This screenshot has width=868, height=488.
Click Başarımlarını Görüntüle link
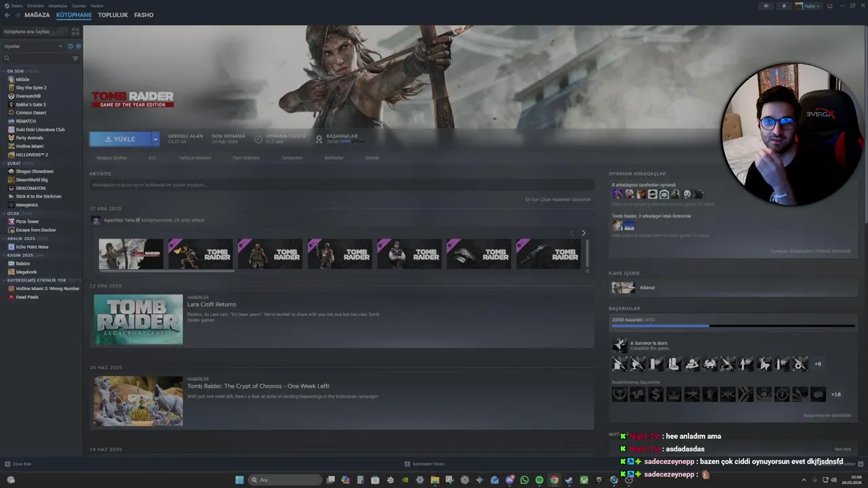point(827,415)
